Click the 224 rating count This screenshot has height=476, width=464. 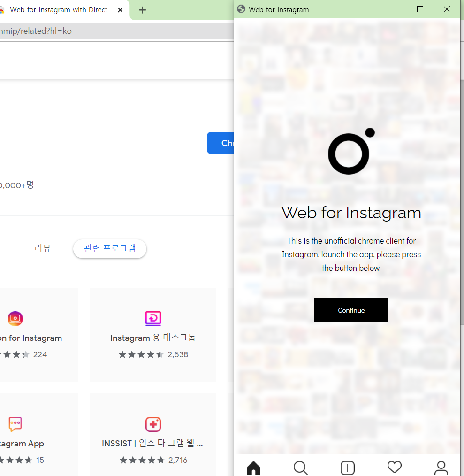(40, 354)
